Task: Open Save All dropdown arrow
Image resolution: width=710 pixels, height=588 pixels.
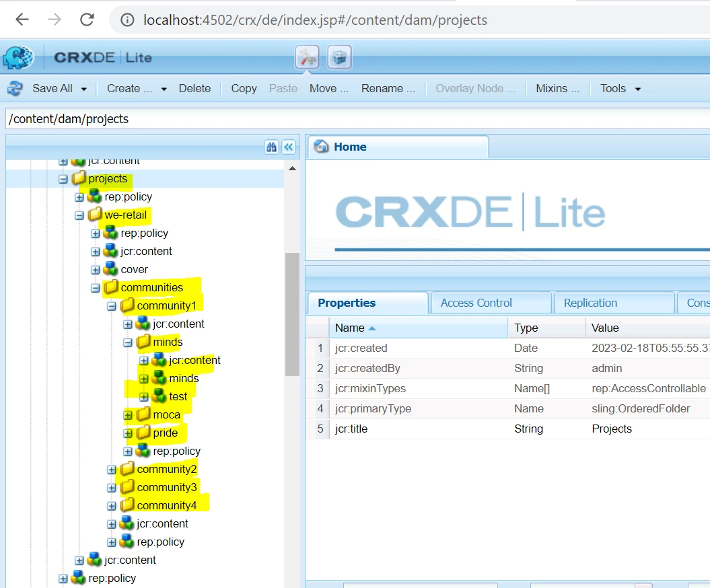Action: 83,89
